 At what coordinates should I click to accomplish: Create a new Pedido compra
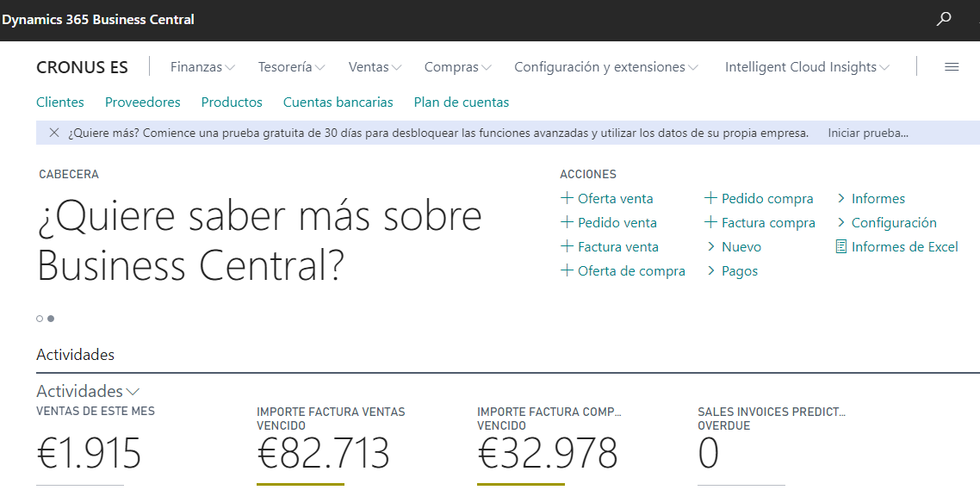coord(759,198)
